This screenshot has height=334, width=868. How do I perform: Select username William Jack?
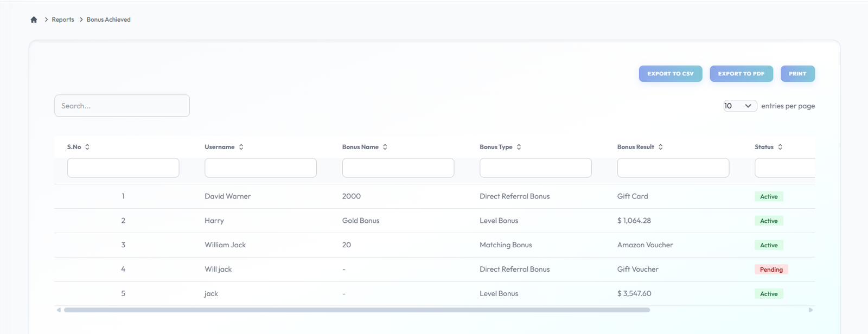[225, 245]
